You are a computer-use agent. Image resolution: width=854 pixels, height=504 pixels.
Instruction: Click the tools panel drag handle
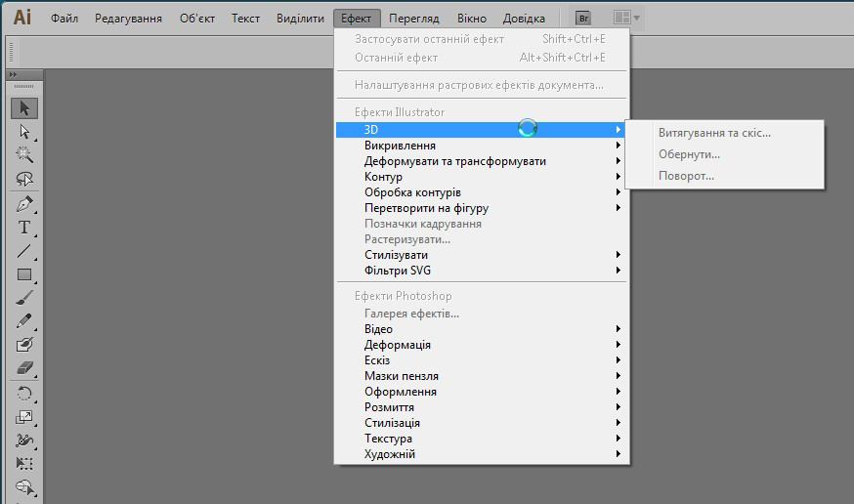tap(24, 87)
